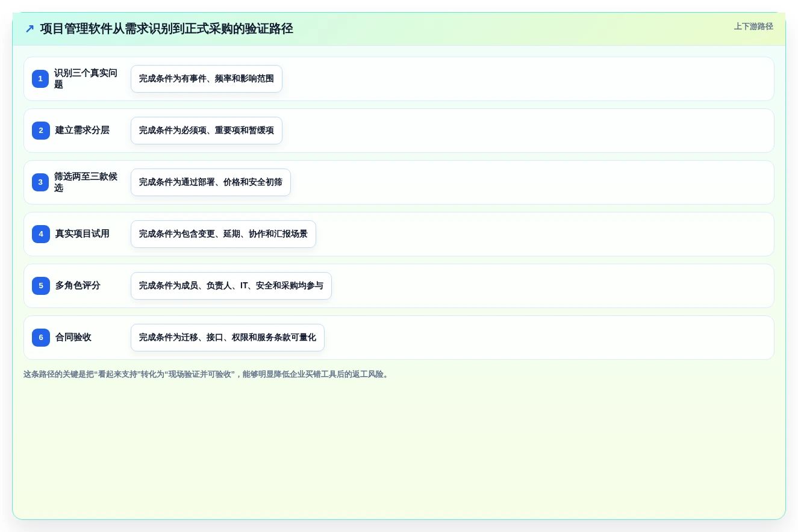Select the step title 识别三个真实问题
The height and width of the screenshot is (532, 798).
click(86, 79)
